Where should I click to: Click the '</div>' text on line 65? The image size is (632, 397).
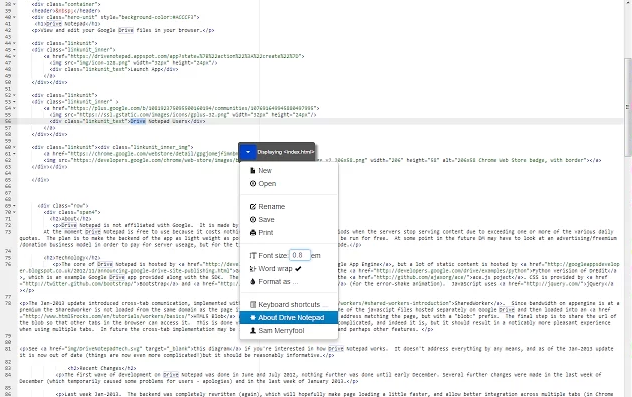click(40, 180)
